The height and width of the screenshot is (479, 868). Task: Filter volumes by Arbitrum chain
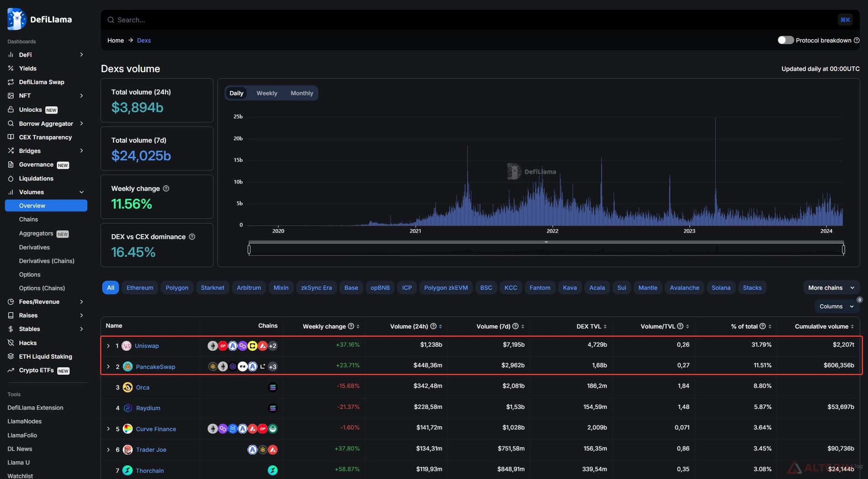point(249,288)
